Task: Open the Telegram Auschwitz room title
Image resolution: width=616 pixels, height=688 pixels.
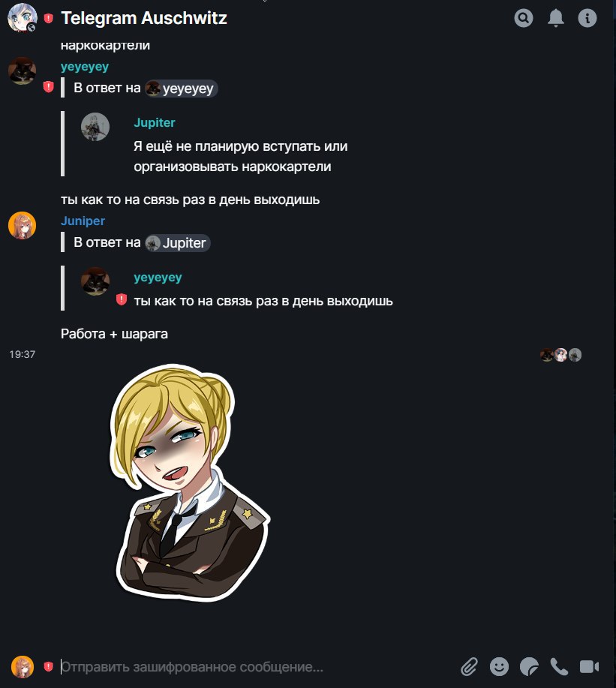Action: coord(144,18)
